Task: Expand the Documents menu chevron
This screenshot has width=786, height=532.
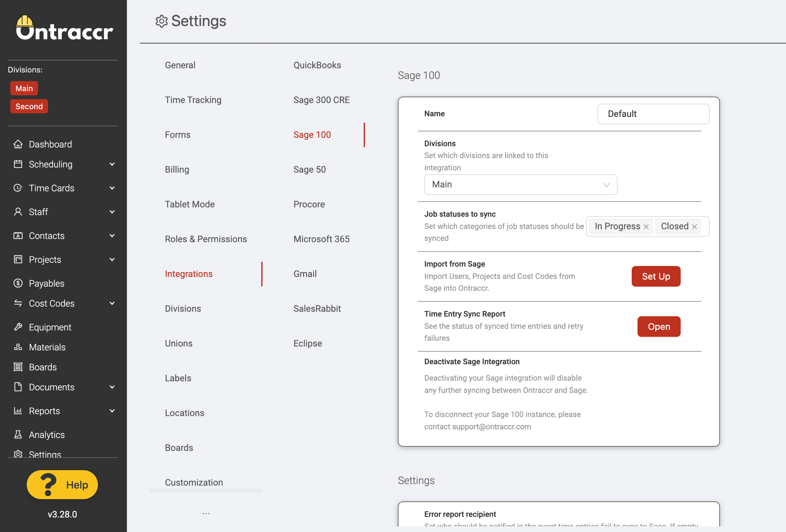Action: (112, 386)
